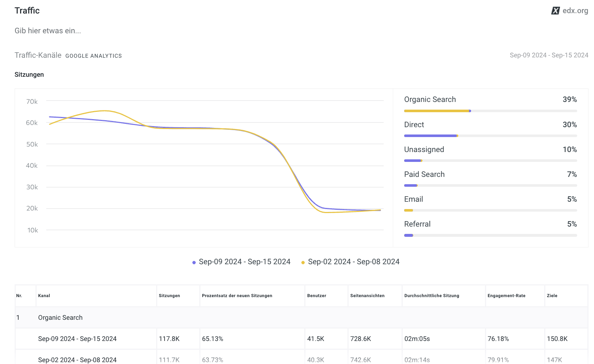Viewport: 594px width, 364px height.
Task: Click the Traffic heading
Action: 27,11
